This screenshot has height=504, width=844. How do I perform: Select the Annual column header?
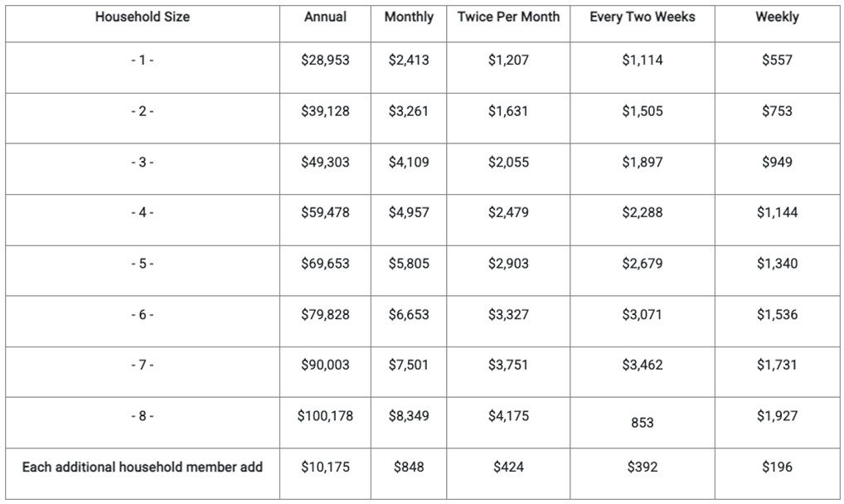click(x=325, y=17)
